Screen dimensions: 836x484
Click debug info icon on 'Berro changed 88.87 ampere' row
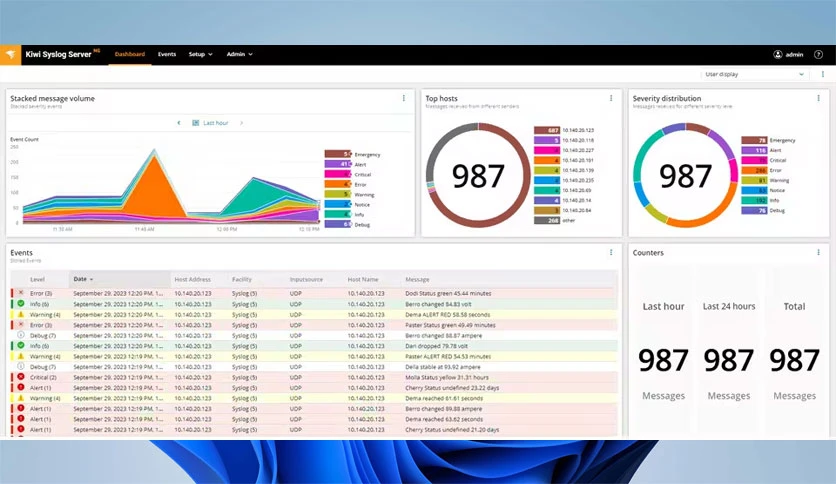[21, 335]
